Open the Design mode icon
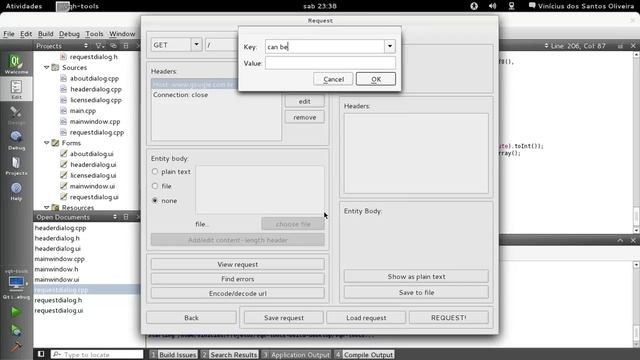 [x=16, y=115]
